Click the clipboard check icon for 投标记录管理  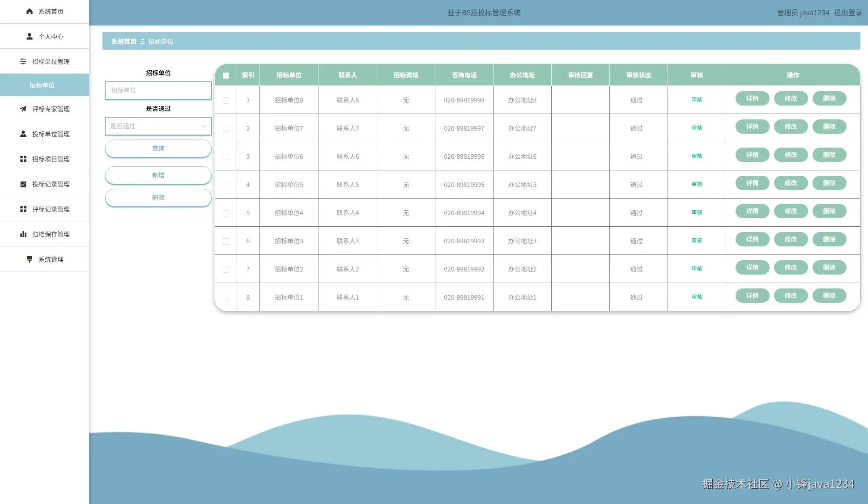[23, 184]
